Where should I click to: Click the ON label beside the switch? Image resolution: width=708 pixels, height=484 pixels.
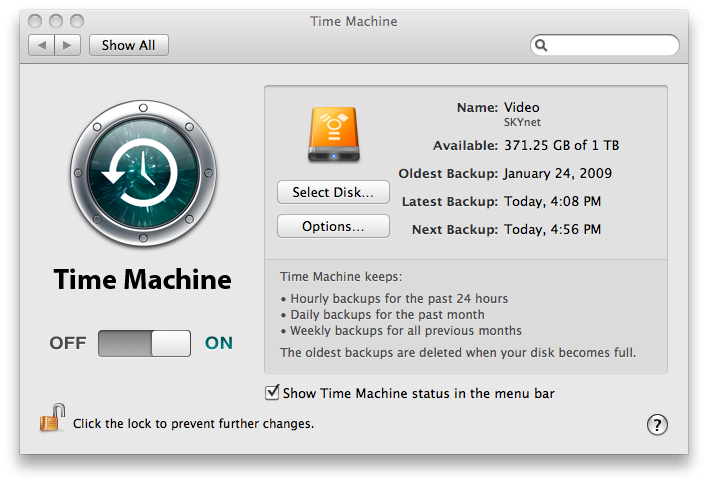click(219, 343)
